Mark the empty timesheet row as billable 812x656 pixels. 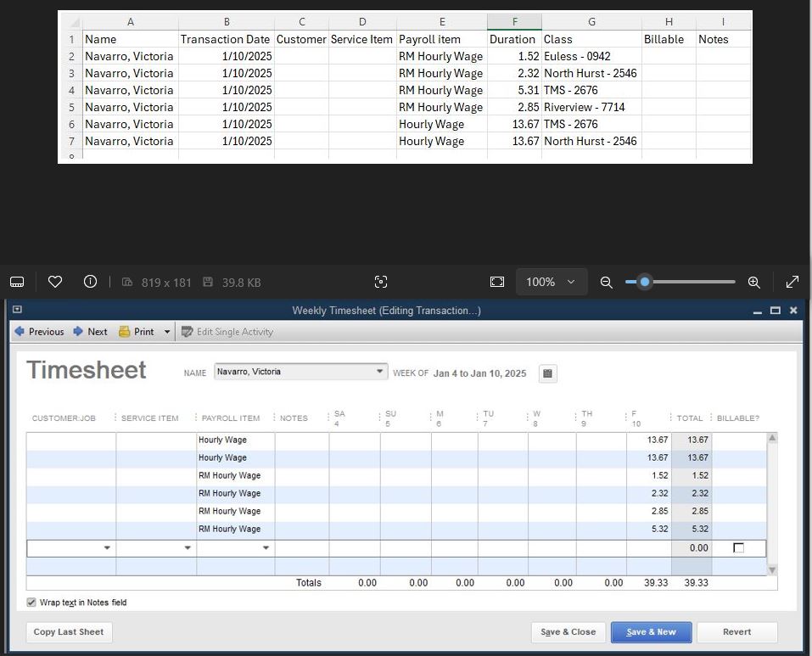tap(737, 548)
